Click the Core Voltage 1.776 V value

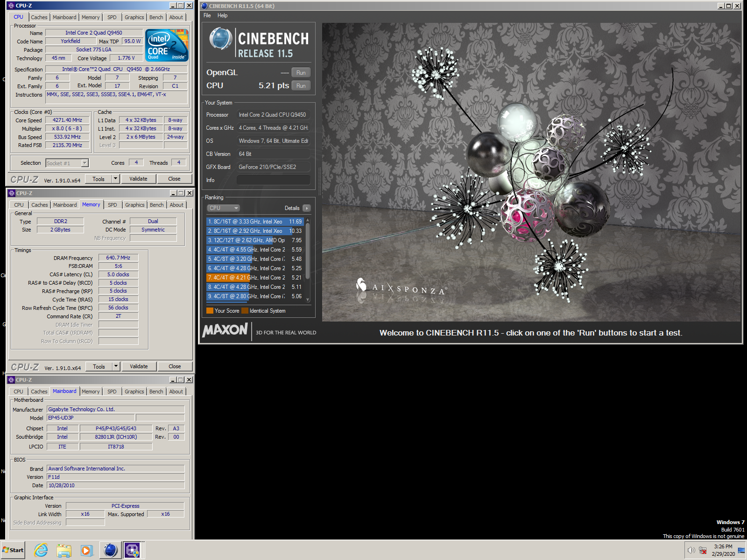click(126, 58)
